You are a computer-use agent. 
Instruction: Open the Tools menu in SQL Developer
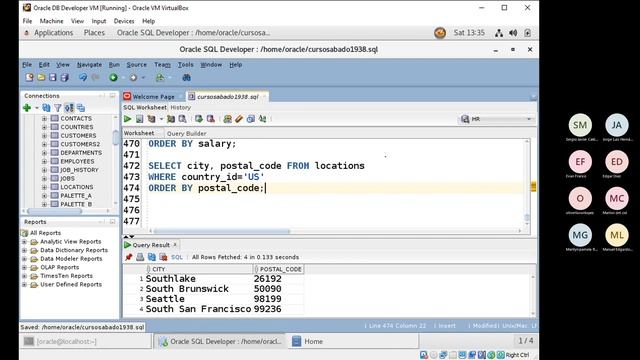click(x=185, y=64)
